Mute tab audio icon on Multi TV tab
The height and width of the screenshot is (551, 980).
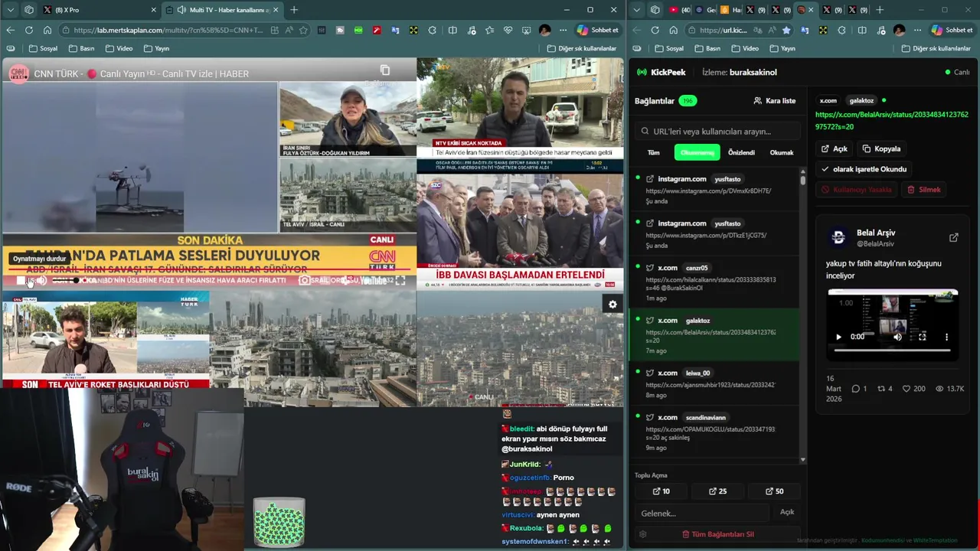[181, 10]
